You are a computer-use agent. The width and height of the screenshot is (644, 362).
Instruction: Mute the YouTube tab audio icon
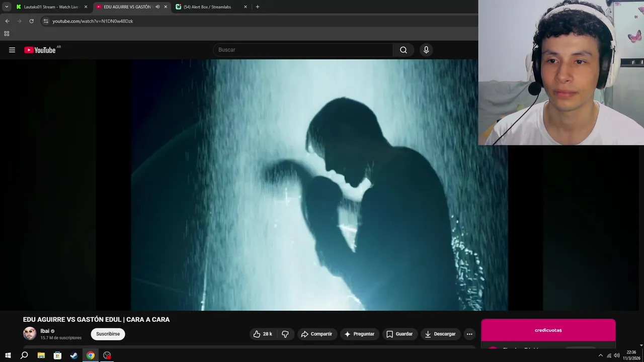(x=157, y=7)
